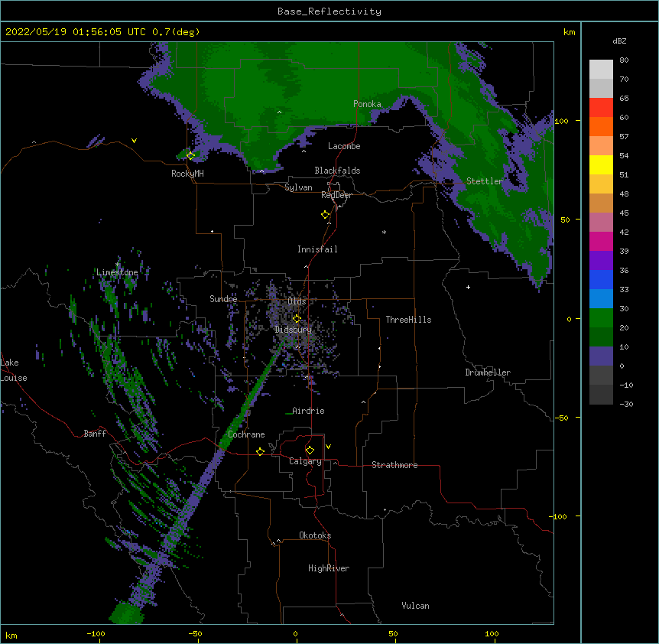Click the Strathmore town label
This screenshot has width=659, height=644.
pyautogui.click(x=394, y=465)
